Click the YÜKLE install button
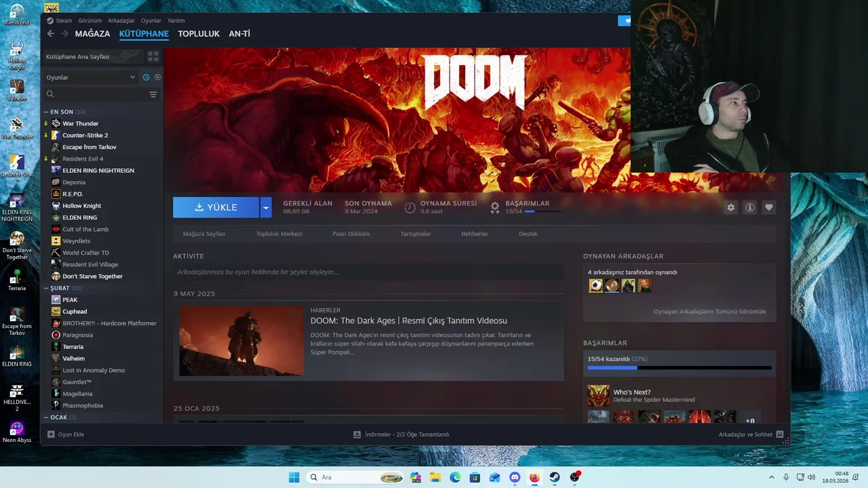The height and width of the screenshot is (488, 868). coord(216,207)
